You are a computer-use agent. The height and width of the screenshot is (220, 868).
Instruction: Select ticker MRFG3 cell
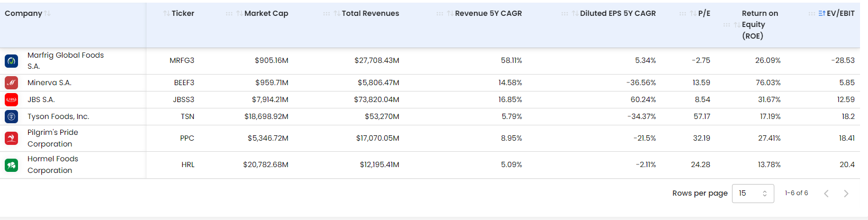coord(182,60)
